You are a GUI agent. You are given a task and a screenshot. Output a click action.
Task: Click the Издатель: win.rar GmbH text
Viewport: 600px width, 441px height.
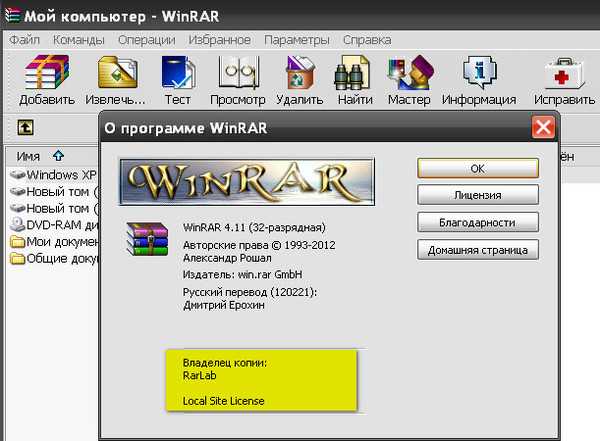click(x=243, y=274)
